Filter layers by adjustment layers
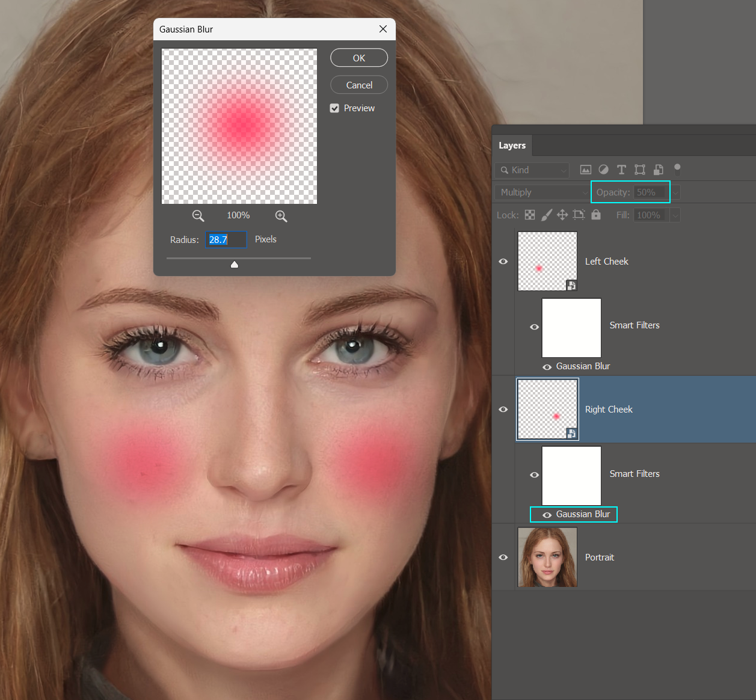Screen dimensions: 756x700 click(x=604, y=170)
